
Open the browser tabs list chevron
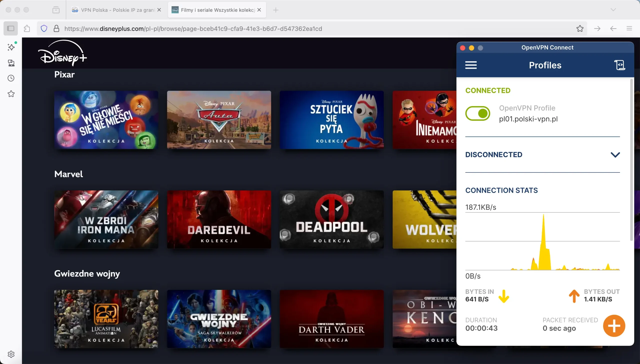[613, 10]
